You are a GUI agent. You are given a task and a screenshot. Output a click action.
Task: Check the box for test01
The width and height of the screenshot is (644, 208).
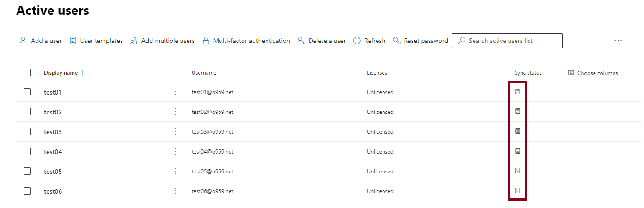tap(27, 92)
